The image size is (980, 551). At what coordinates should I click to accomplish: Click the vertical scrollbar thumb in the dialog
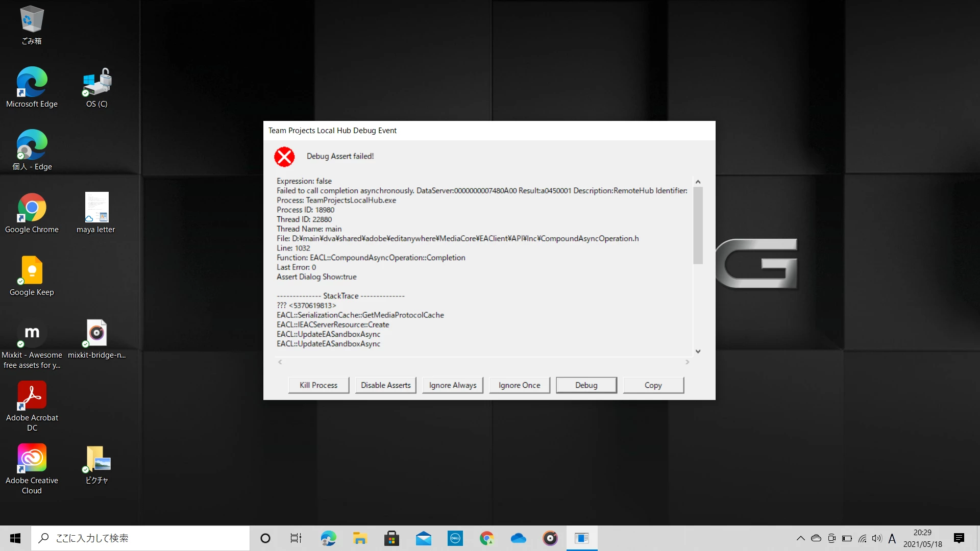pyautogui.click(x=698, y=226)
